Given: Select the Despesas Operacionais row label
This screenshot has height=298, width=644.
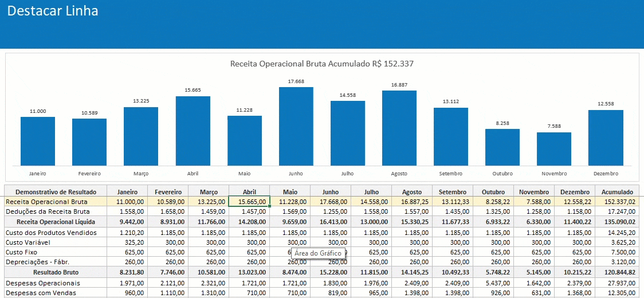Looking at the screenshot, I should click(x=56, y=283).
